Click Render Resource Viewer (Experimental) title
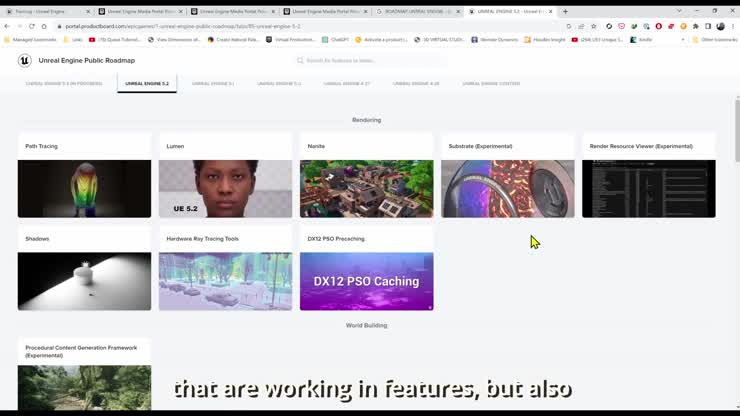Image resolution: width=740 pixels, height=416 pixels. tap(641, 146)
